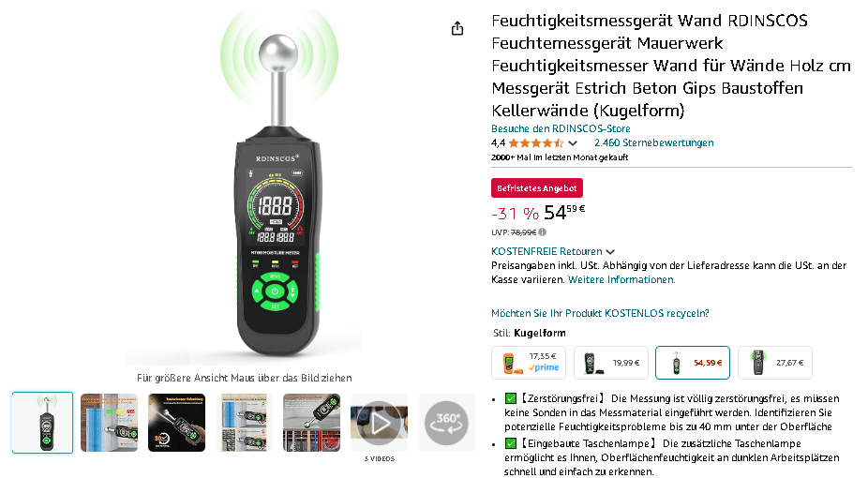
Task: Open the 360° view thumbnail
Action: click(447, 423)
